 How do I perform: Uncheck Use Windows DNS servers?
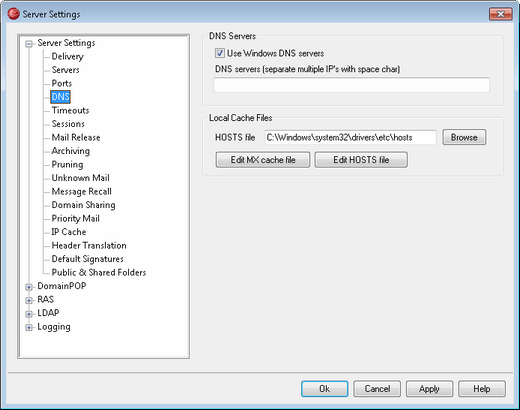coord(220,53)
